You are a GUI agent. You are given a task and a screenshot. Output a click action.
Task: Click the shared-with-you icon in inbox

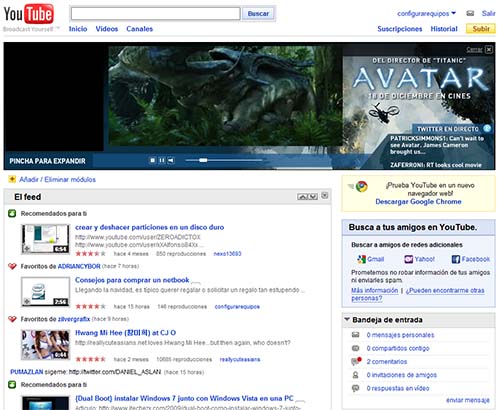pos(356,348)
